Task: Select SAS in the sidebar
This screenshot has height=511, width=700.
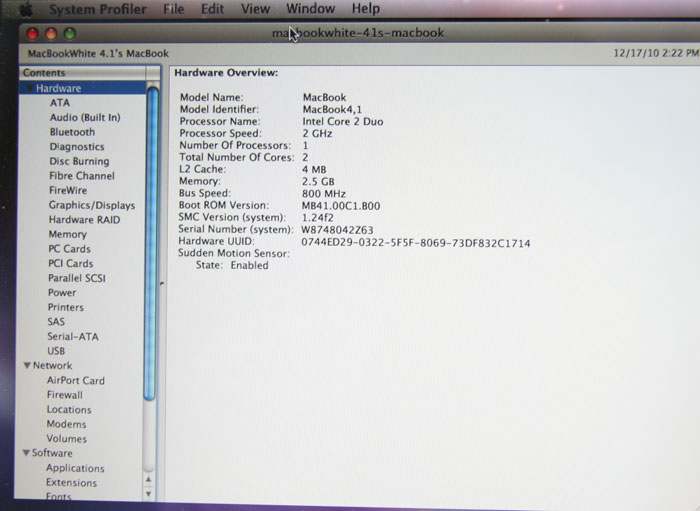Action: point(56,322)
